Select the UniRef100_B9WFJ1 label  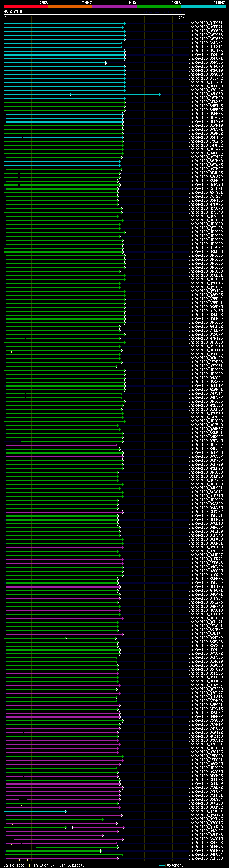(x=205, y=433)
